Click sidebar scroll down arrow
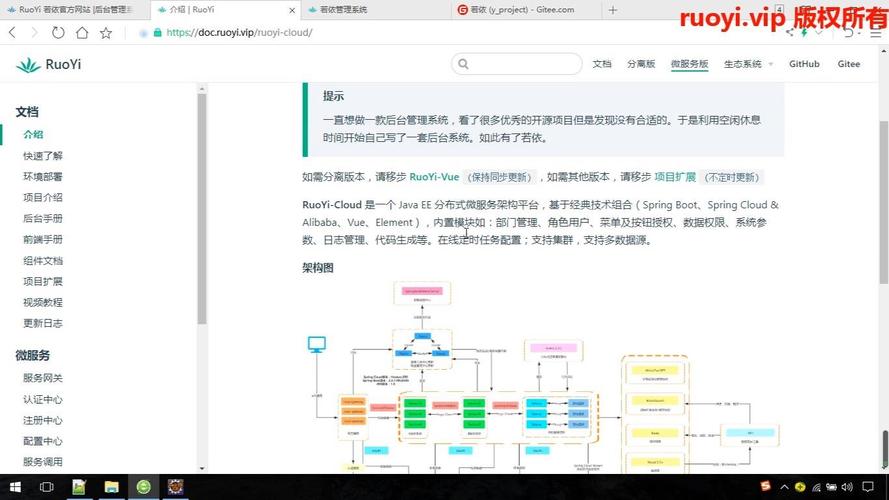889x500 pixels. click(x=202, y=469)
